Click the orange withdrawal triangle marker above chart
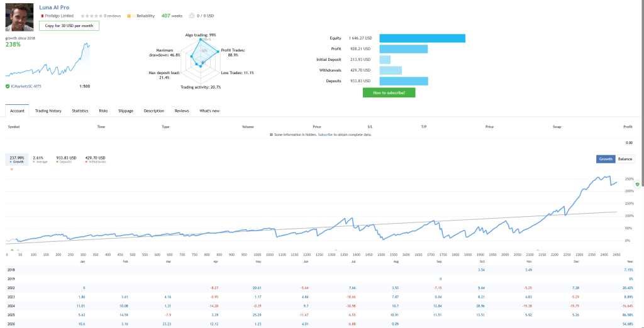Screen dimensions: 644x328 [11, 170]
